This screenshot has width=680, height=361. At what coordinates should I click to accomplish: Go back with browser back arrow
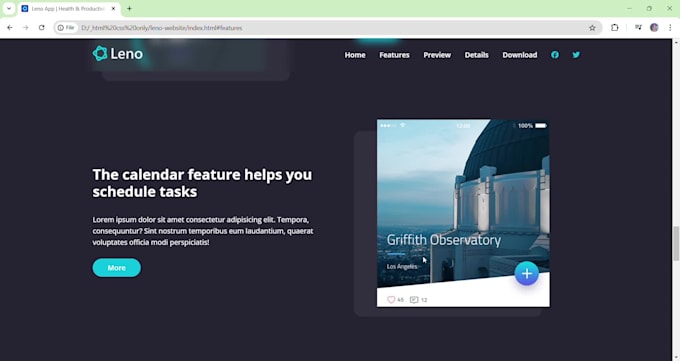tap(10, 28)
